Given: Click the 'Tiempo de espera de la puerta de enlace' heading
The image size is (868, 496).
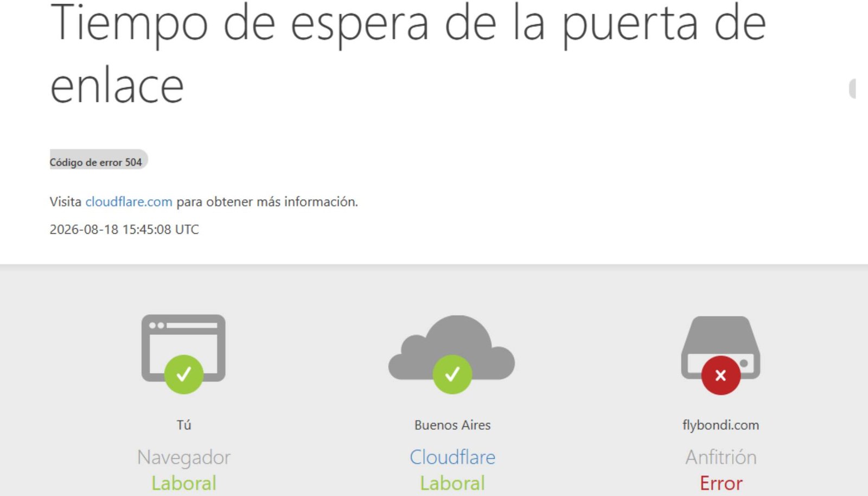Looking at the screenshot, I should pos(407,53).
